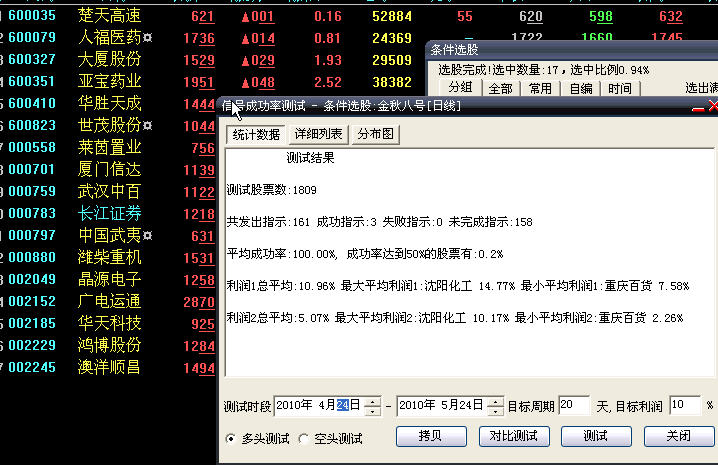Click stock name 厦门信达
The width and height of the screenshot is (718, 465).
109,170
